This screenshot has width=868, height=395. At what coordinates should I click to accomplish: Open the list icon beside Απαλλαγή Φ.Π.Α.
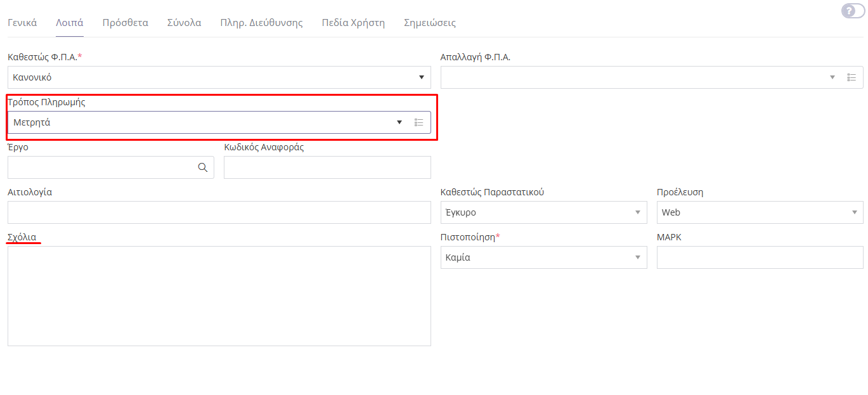[x=852, y=77]
